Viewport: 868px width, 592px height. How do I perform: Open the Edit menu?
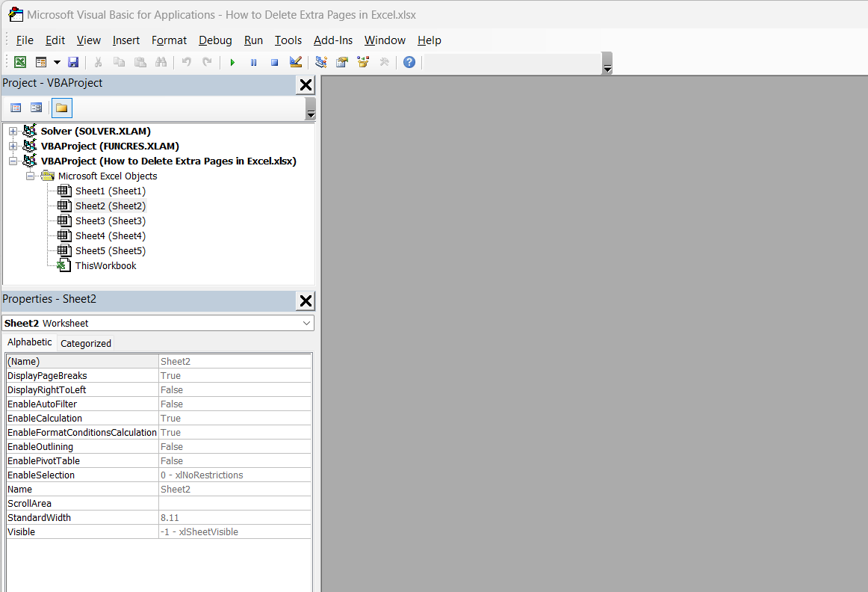tap(55, 40)
